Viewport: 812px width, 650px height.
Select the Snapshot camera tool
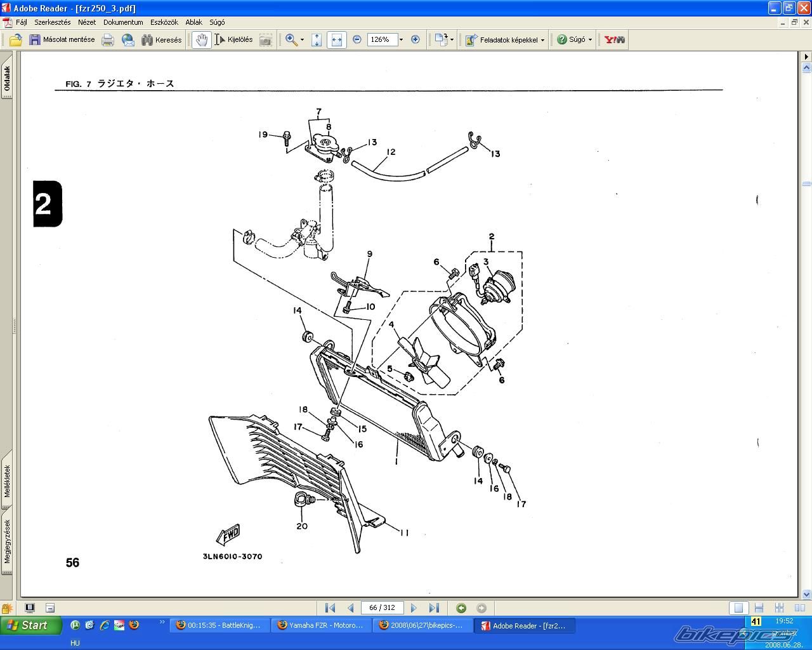coord(266,40)
